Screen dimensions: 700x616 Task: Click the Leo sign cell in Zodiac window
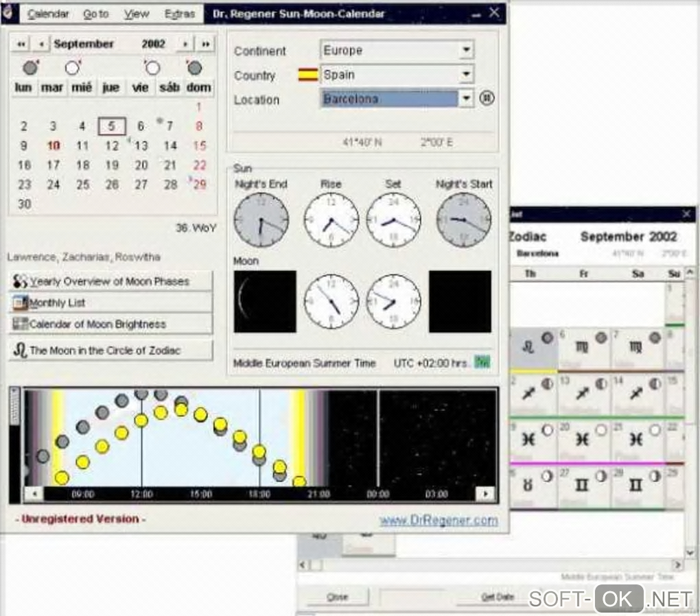tap(534, 348)
